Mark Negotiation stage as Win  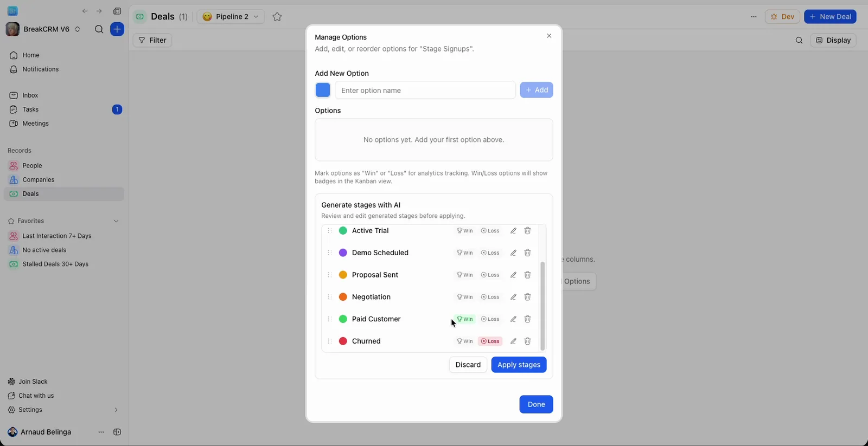[x=465, y=297]
